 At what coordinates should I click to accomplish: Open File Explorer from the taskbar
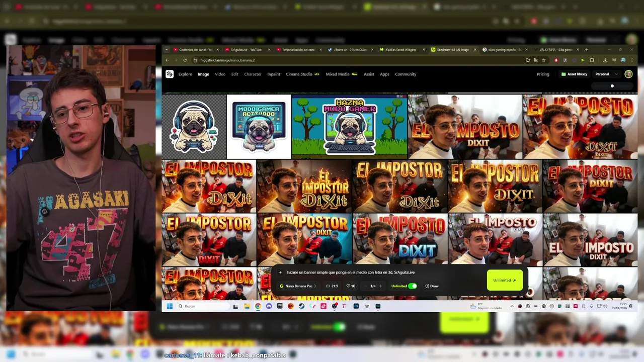(x=247, y=306)
